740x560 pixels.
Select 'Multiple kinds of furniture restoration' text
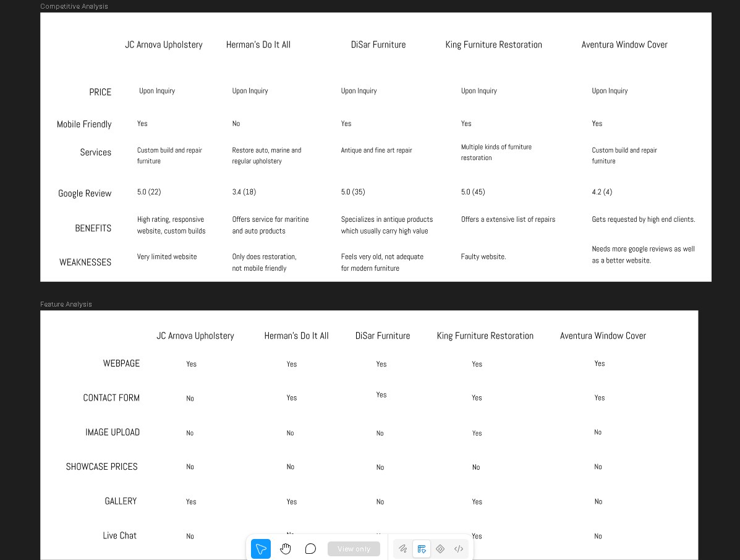point(496,153)
